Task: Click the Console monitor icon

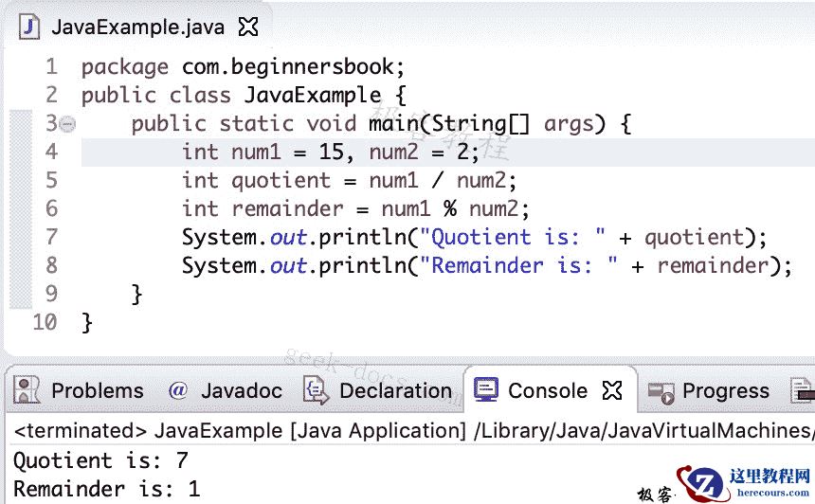Action: 486,390
